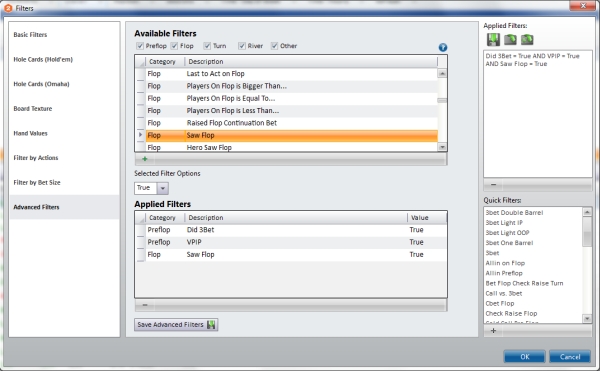Select the applied Did 3Bet filter row
The image size is (600, 371).
click(x=295, y=230)
